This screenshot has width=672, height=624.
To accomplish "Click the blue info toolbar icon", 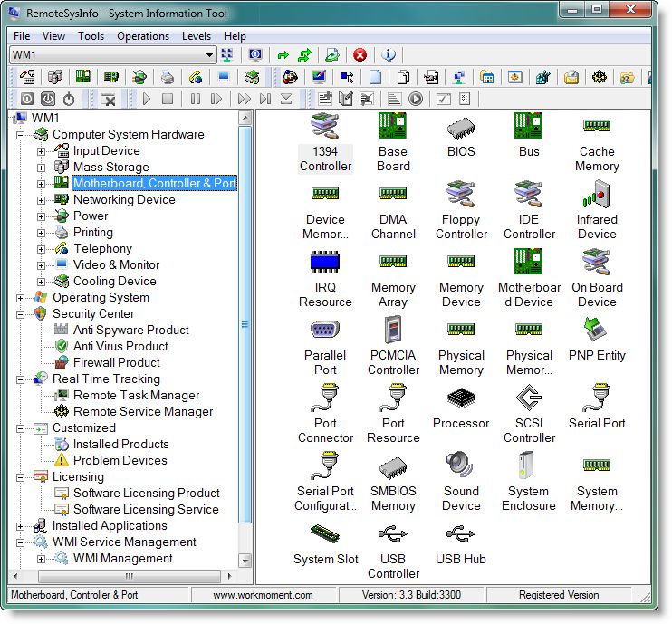I will (389, 55).
